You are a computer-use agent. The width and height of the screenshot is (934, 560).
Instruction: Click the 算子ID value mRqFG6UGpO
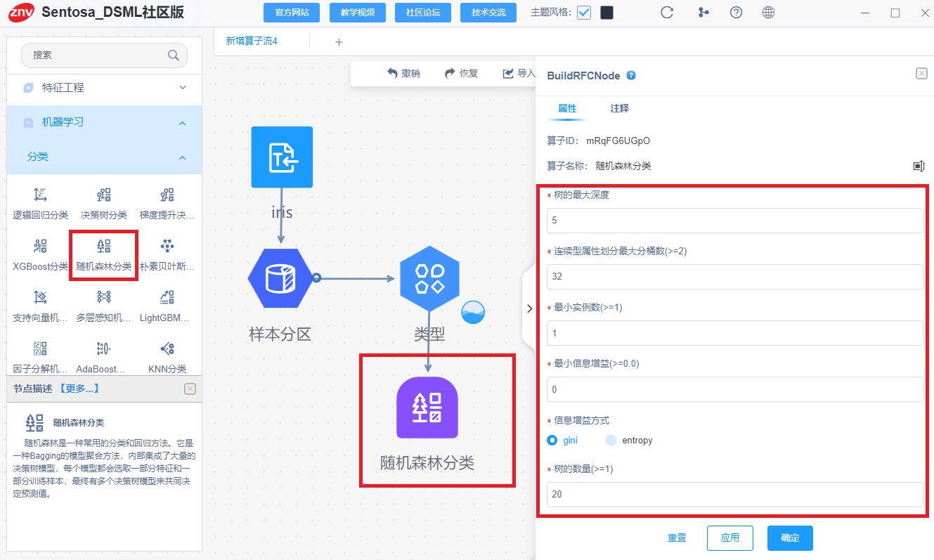coord(618,141)
